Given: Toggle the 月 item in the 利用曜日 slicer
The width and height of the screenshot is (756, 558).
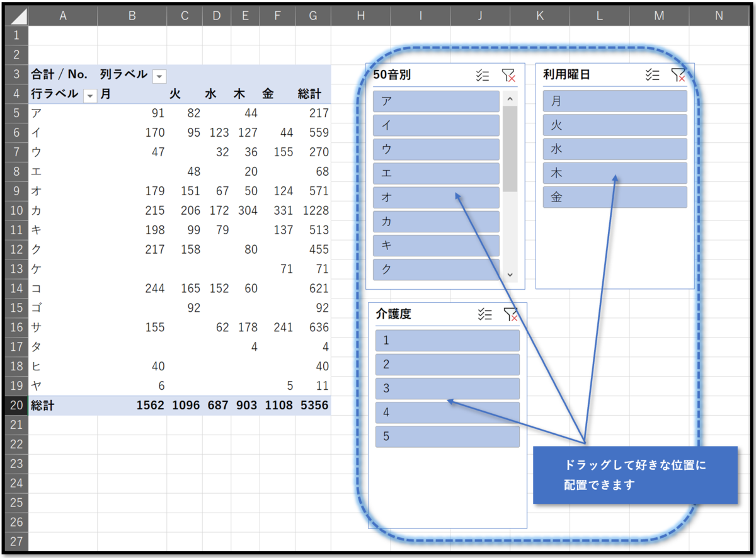Looking at the screenshot, I should click(614, 101).
